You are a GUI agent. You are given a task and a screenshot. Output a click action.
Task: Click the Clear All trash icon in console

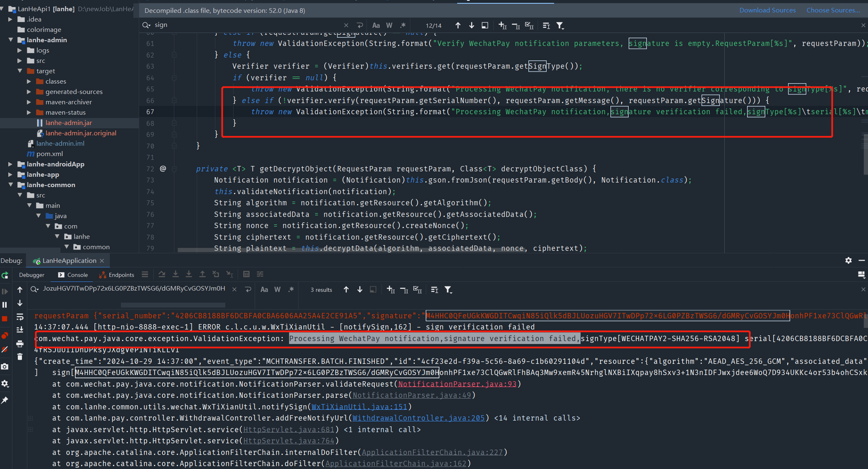click(x=20, y=356)
